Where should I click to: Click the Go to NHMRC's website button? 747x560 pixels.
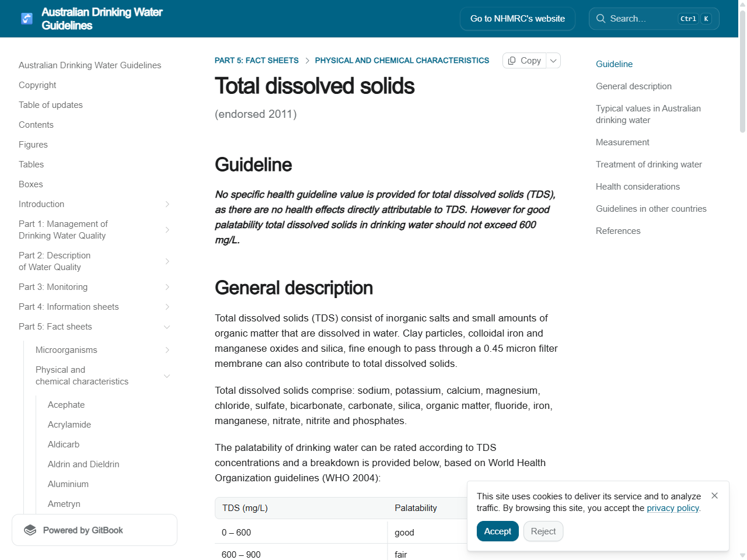pyautogui.click(x=517, y=18)
